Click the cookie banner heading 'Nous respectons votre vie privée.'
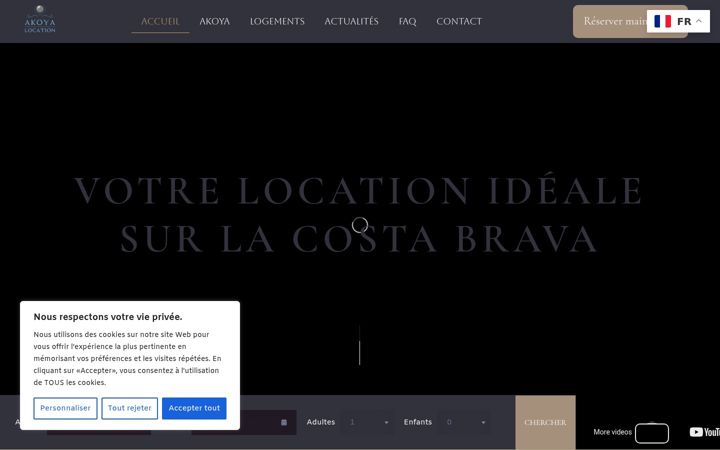The width and height of the screenshot is (720, 450). (108, 317)
